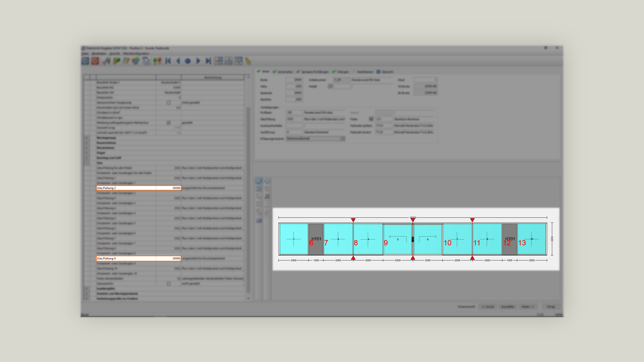Select glass field 10 in the drawing
Screen dimensions: 644x362
pyautogui.click(x=532, y=239)
